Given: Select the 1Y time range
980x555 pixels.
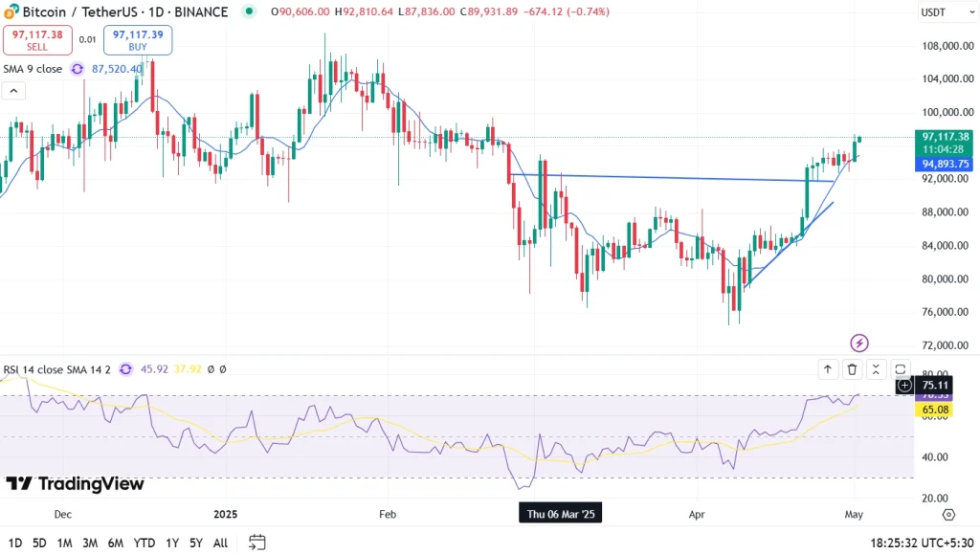Looking at the screenshot, I should 172,543.
